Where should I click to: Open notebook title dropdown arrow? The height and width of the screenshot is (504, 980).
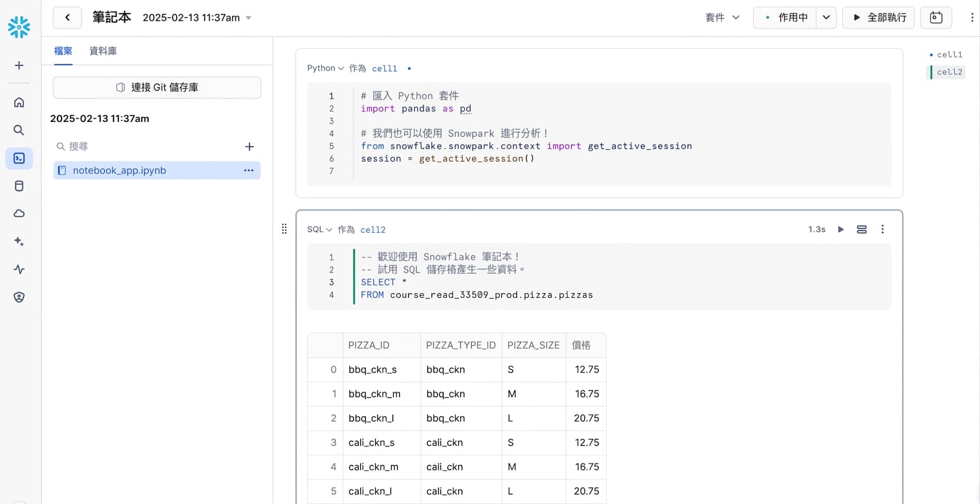[249, 18]
